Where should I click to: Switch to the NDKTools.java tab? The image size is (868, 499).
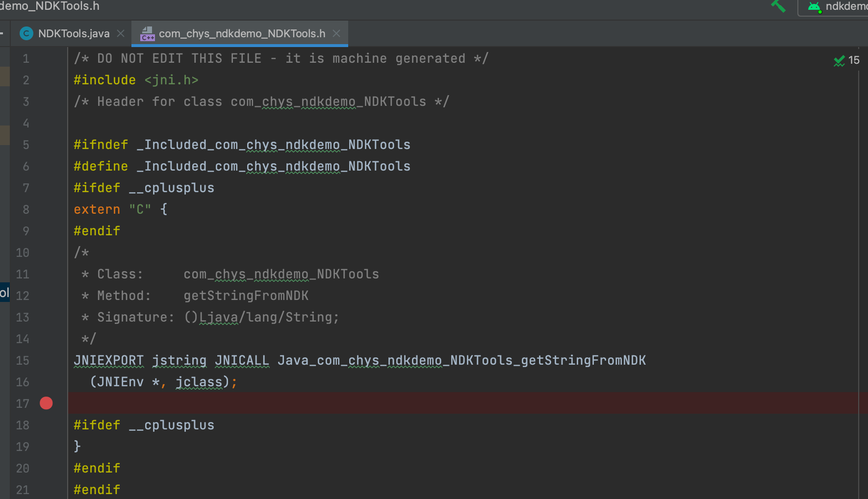tap(74, 33)
